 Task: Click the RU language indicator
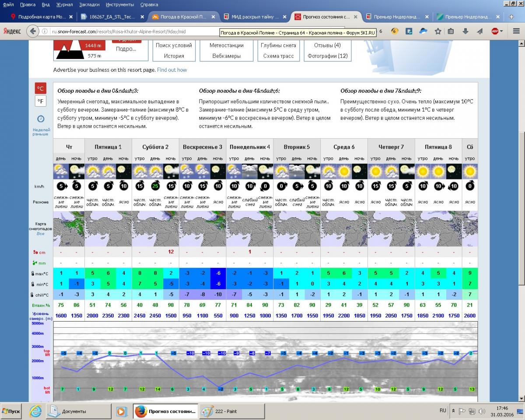pyautogui.click(x=443, y=411)
